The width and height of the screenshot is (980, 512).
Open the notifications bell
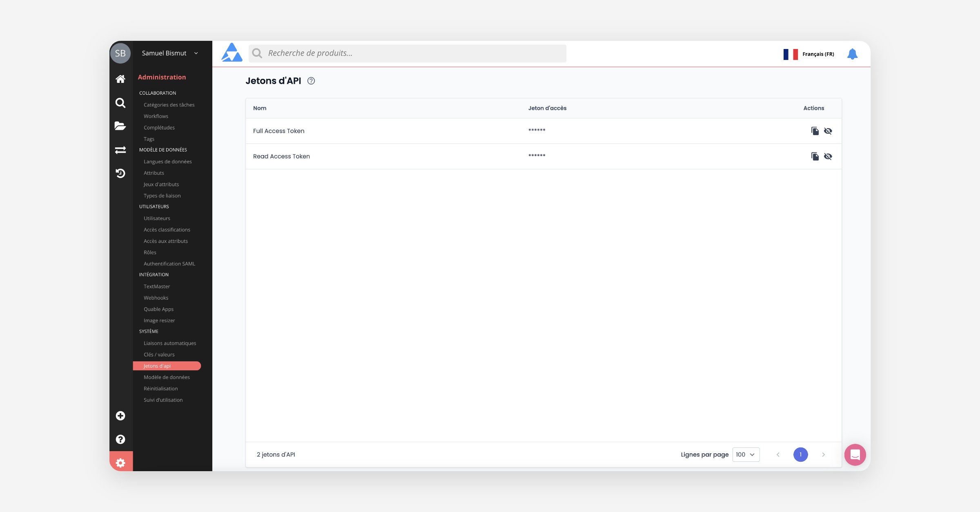(x=852, y=54)
